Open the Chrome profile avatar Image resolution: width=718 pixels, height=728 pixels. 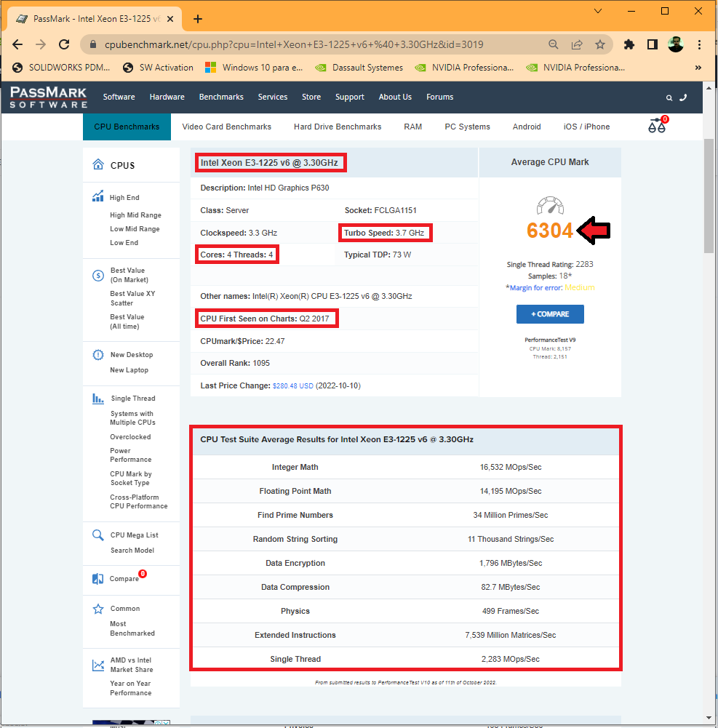pos(675,44)
